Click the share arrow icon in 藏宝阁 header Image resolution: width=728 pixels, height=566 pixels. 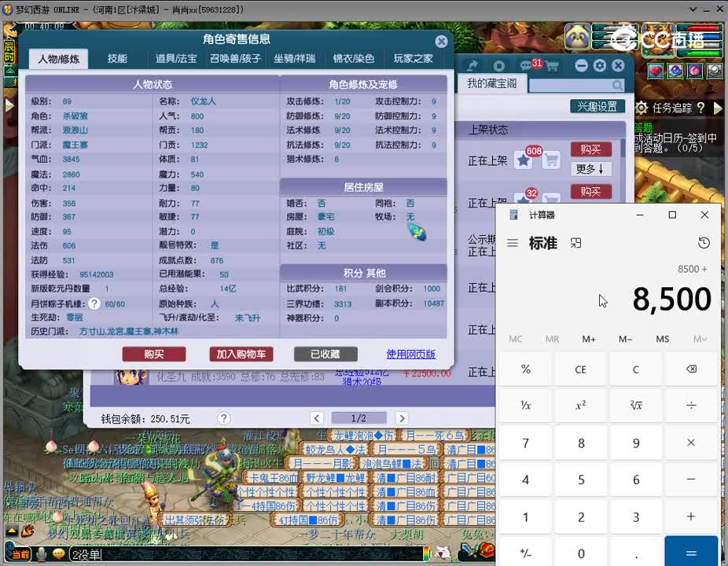tap(472, 66)
